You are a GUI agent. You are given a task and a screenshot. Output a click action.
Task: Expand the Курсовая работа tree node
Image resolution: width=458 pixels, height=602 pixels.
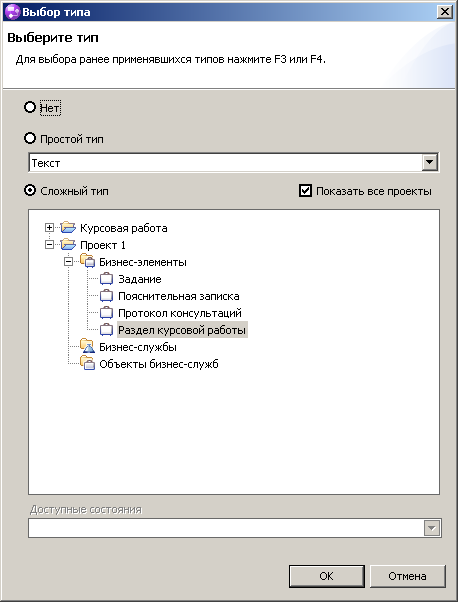pos(49,228)
